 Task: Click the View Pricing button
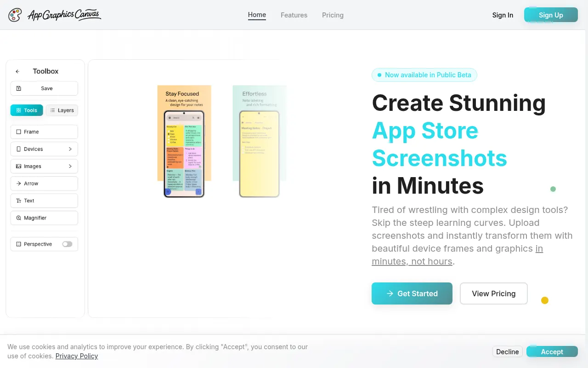[x=494, y=293]
